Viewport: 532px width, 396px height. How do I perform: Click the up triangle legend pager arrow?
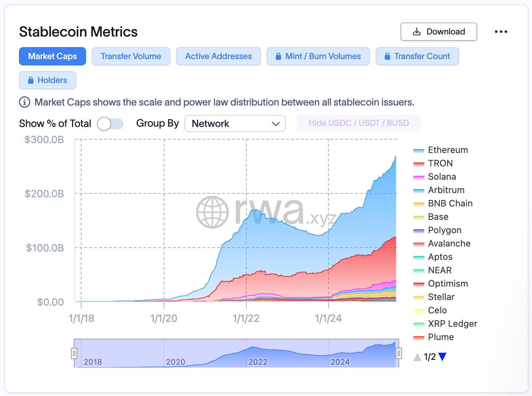pyautogui.click(x=417, y=356)
